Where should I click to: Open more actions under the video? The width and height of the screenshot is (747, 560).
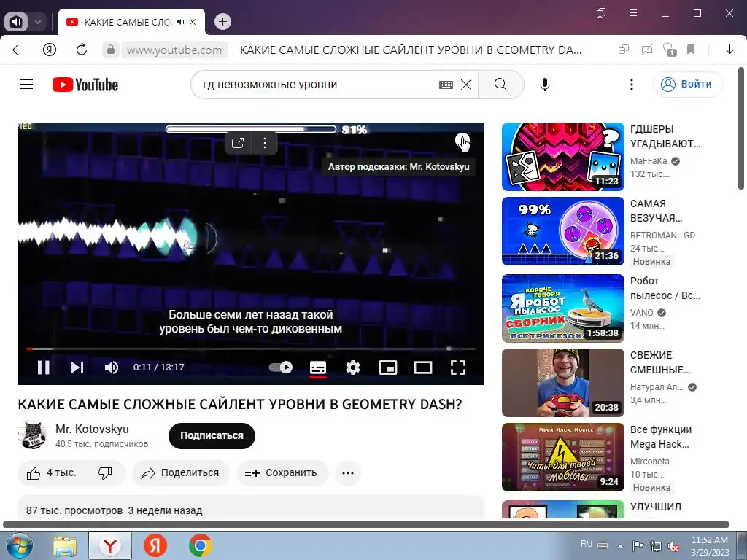point(348,472)
